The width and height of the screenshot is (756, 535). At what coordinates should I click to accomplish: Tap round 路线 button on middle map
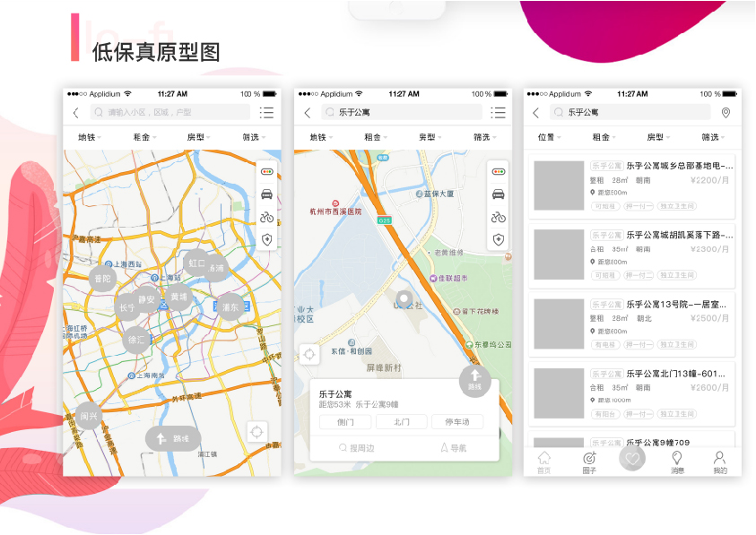pyautogui.click(x=475, y=381)
